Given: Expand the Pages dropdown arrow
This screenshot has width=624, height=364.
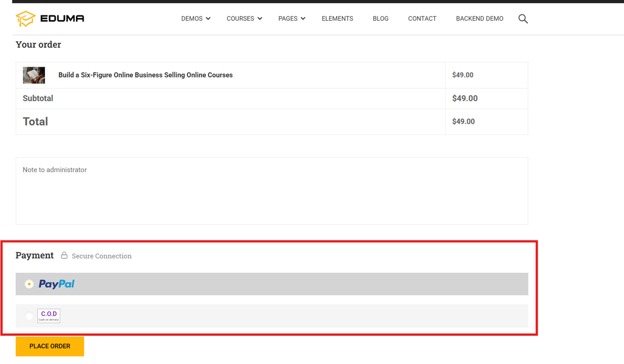Looking at the screenshot, I should pos(303,19).
